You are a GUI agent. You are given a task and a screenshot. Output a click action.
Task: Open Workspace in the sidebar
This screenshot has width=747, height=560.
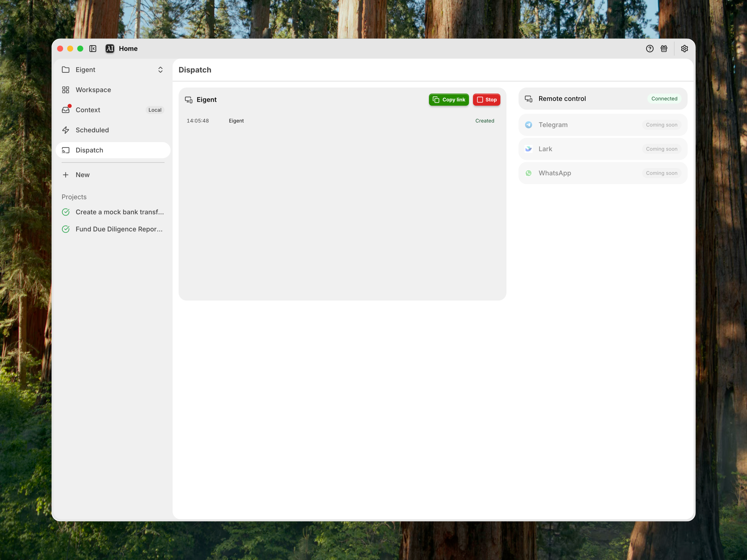pyautogui.click(x=113, y=90)
